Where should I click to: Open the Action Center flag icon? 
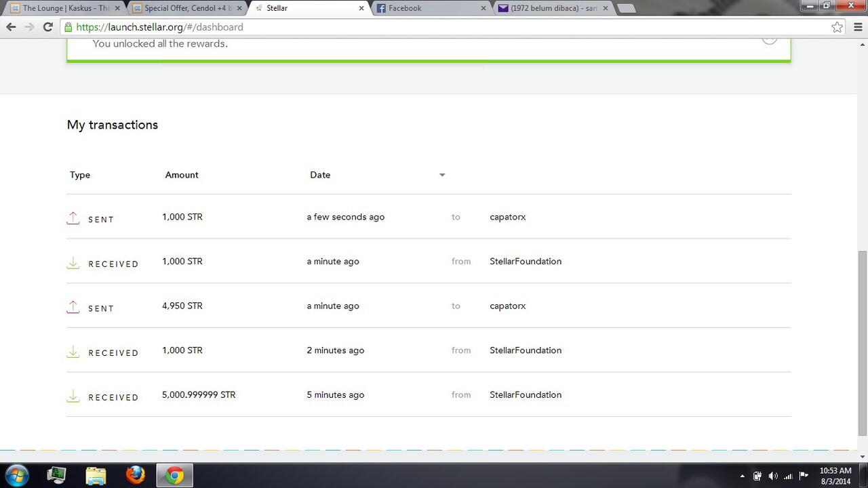point(804,476)
